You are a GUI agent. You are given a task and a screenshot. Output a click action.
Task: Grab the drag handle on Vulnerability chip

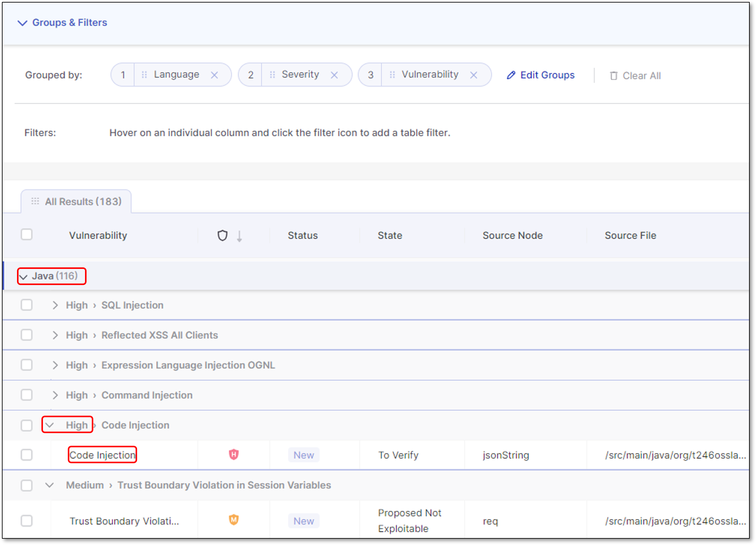tap(392, 75)
